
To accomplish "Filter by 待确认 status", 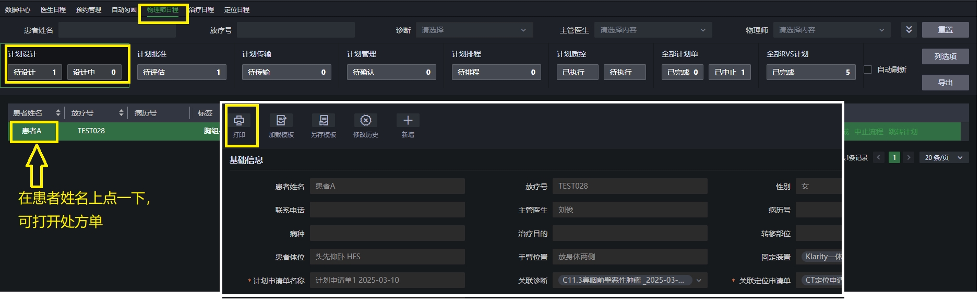I will (391, 72).
